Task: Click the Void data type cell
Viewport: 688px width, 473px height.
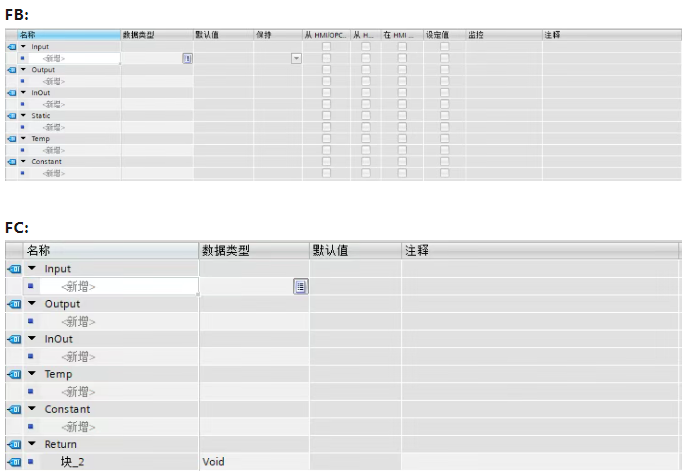Action: click(x=254, y=462)
